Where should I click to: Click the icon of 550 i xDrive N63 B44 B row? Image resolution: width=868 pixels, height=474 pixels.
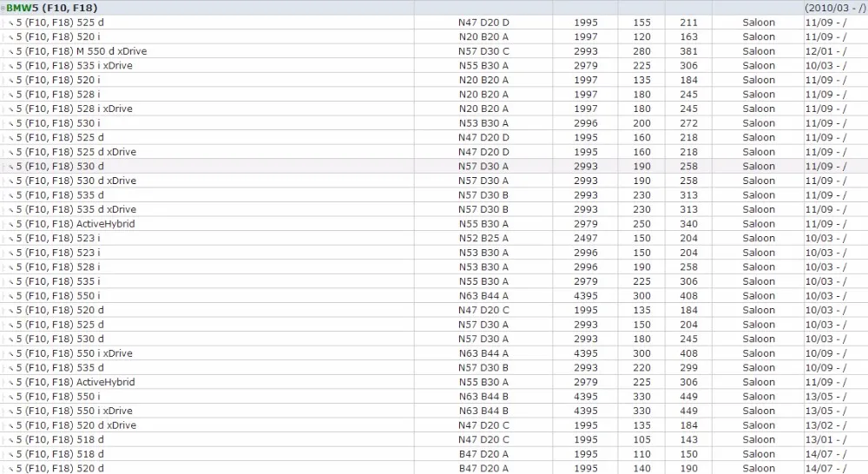tap(10, 411)
